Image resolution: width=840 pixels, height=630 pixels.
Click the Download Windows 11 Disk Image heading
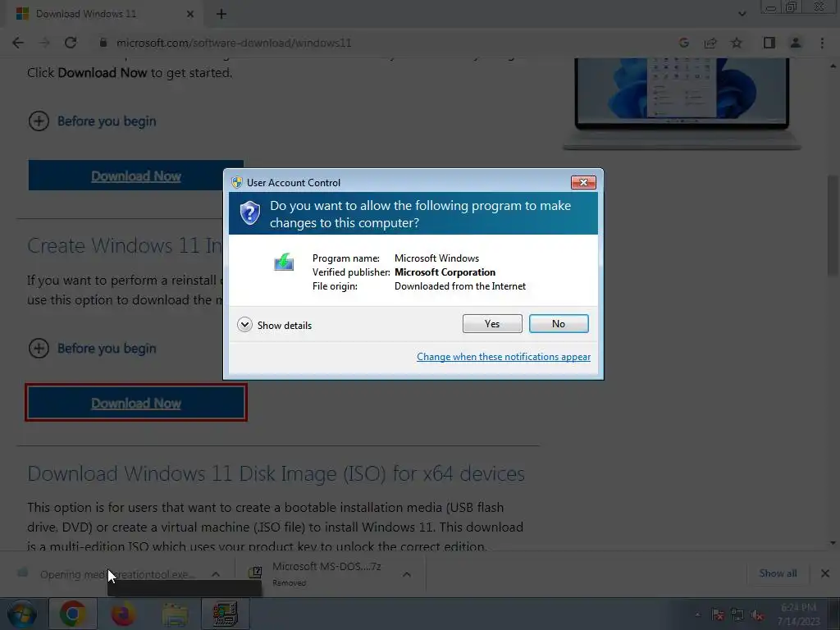(x=276, y=473)
